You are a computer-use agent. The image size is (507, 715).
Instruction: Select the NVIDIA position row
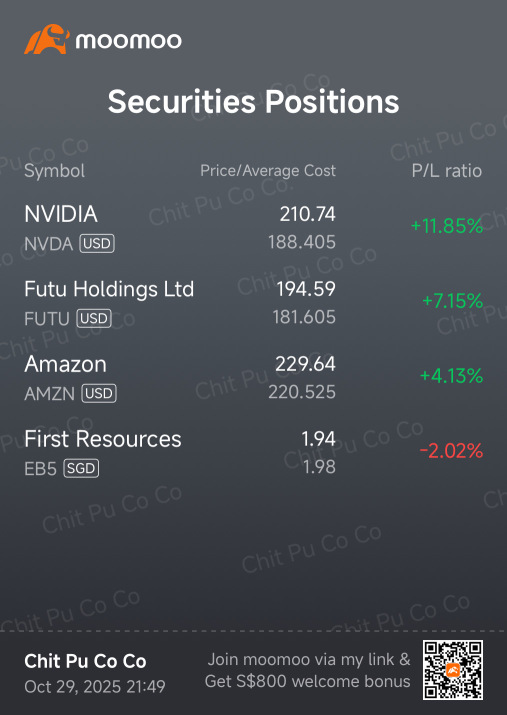point(254,228)
